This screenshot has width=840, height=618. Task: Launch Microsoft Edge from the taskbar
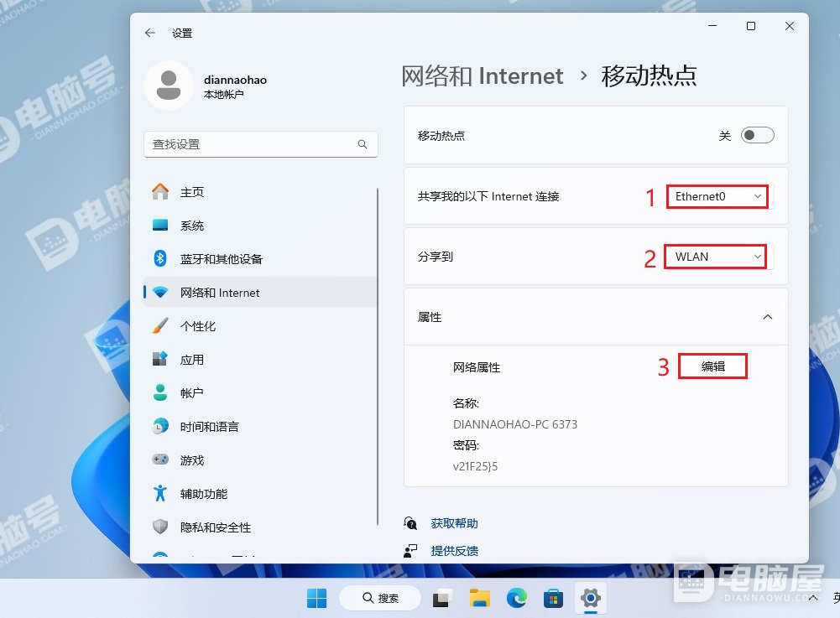click(517, 598)
